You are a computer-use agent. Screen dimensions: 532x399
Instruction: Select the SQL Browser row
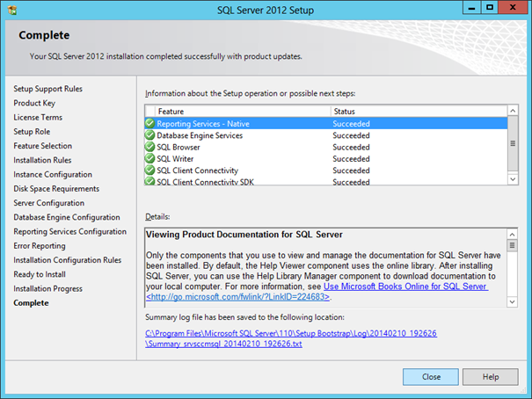tap(326, 147)
